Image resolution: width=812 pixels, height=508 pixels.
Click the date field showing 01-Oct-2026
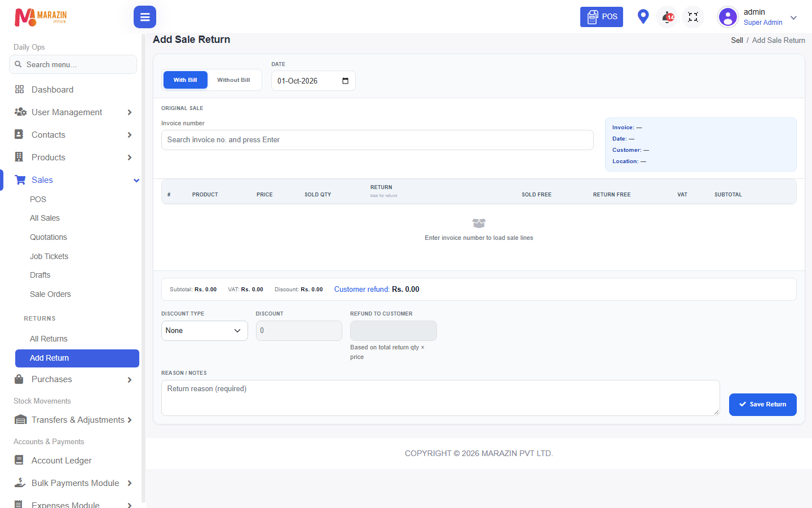(313, 81)
